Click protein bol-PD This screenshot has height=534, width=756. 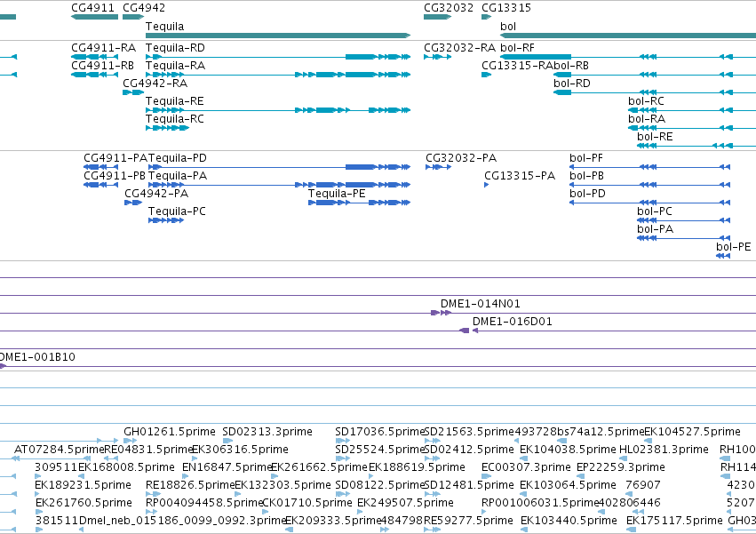coord(650,203)
